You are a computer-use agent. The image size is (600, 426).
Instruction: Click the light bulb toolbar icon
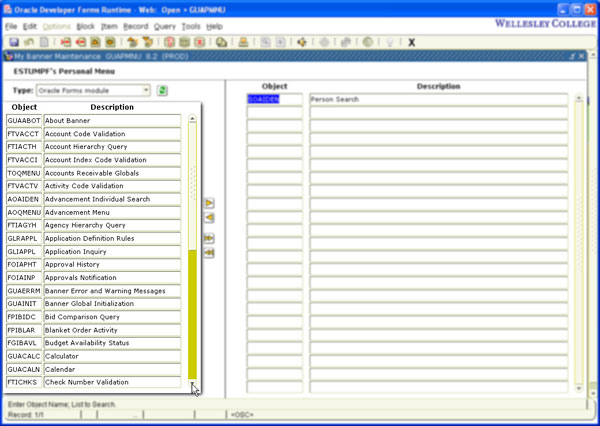390,42
